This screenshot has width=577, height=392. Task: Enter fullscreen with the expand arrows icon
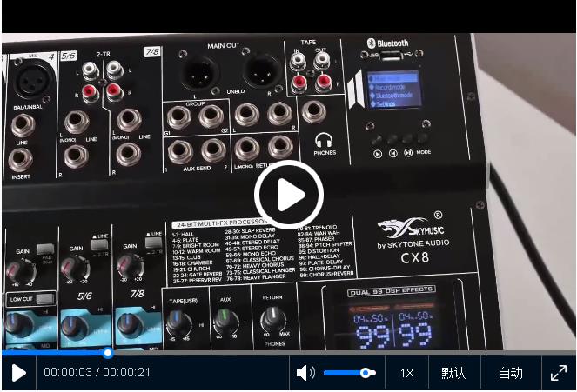(x=558, y=373)
